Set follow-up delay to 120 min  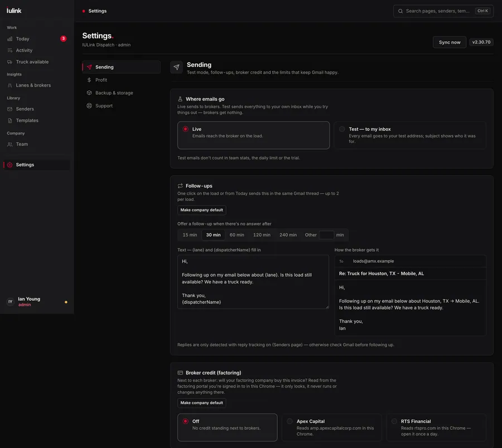click(262, 235)
